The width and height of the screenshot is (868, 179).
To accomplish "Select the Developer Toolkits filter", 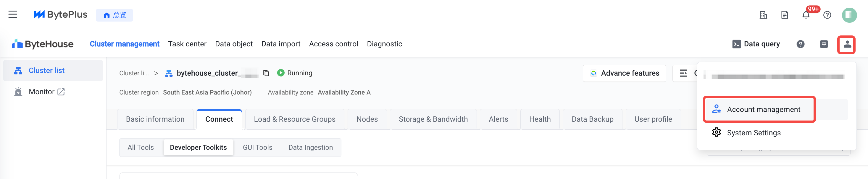I will click(198, 147).
